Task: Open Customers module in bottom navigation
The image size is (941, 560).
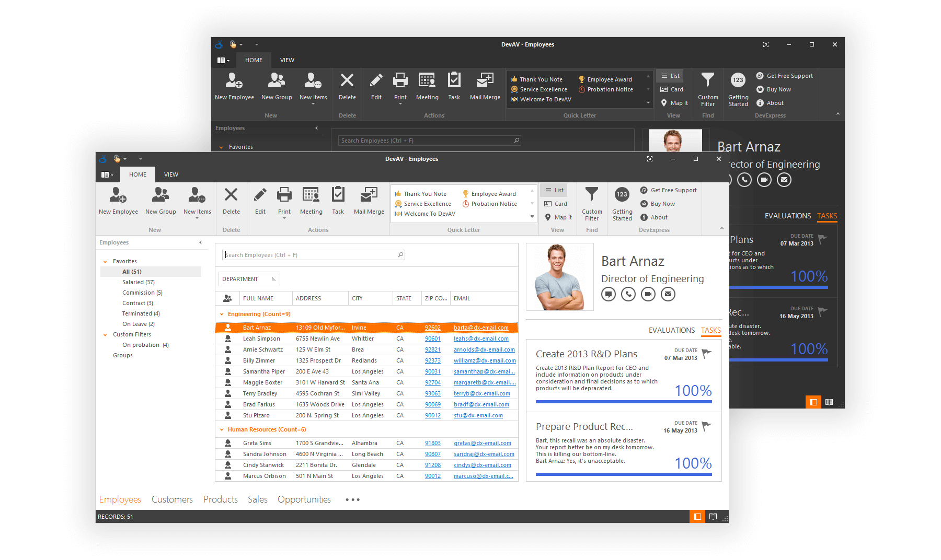Action: point(172,499)
